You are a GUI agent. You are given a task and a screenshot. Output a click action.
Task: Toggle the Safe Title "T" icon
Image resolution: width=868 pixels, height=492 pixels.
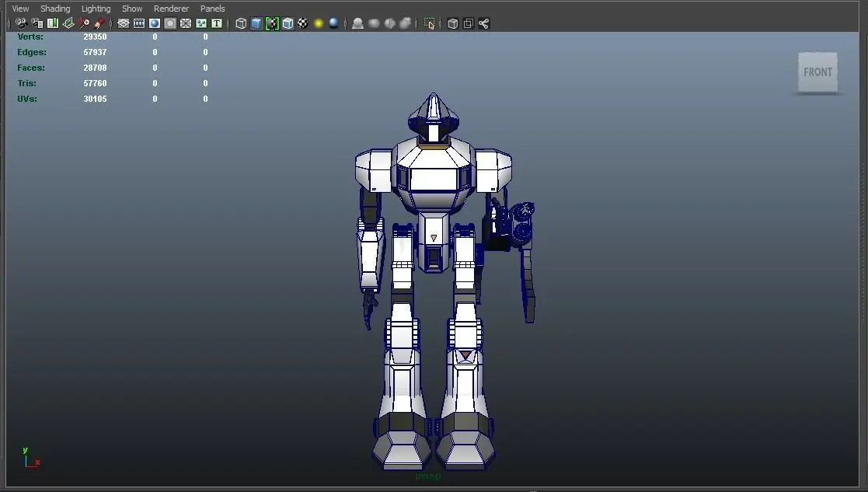217,23
